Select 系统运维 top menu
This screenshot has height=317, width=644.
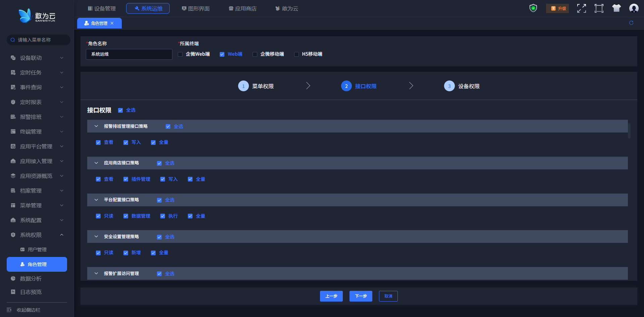click(x=148, y=8)
